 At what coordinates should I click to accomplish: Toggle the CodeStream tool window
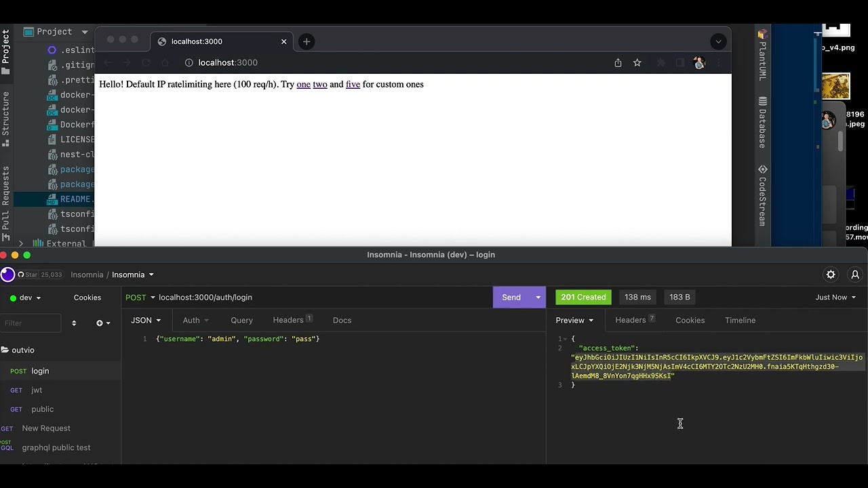click(x=763, y=195)
